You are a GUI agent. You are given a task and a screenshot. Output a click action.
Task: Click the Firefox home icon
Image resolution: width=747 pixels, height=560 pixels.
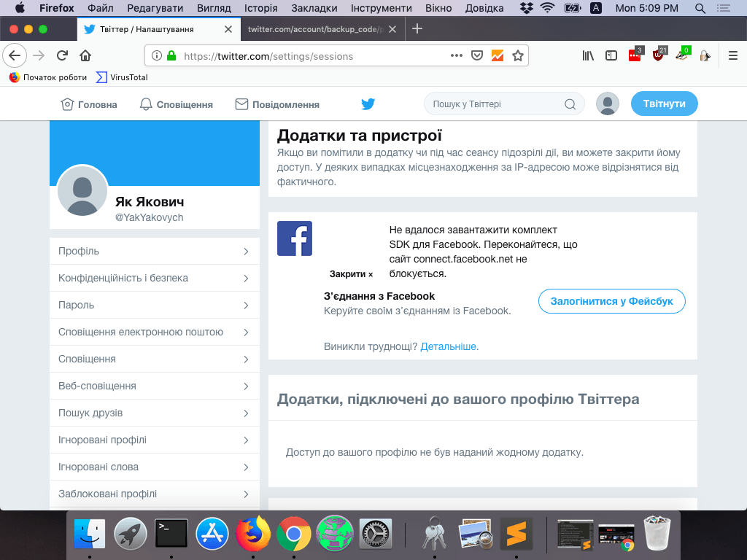click(x=85, y=55)
